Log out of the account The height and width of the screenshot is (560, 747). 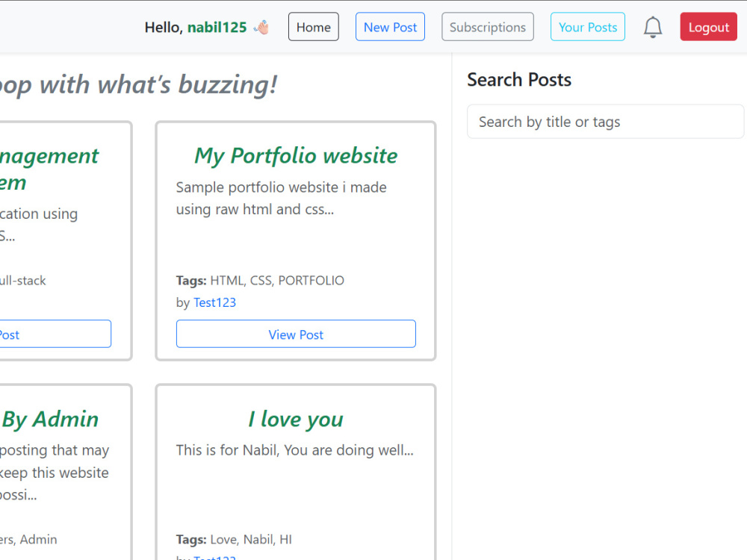708,26
